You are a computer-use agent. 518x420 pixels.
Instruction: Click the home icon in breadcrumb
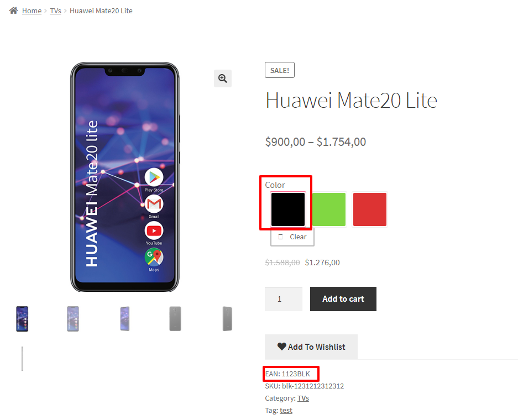[14, 11]
